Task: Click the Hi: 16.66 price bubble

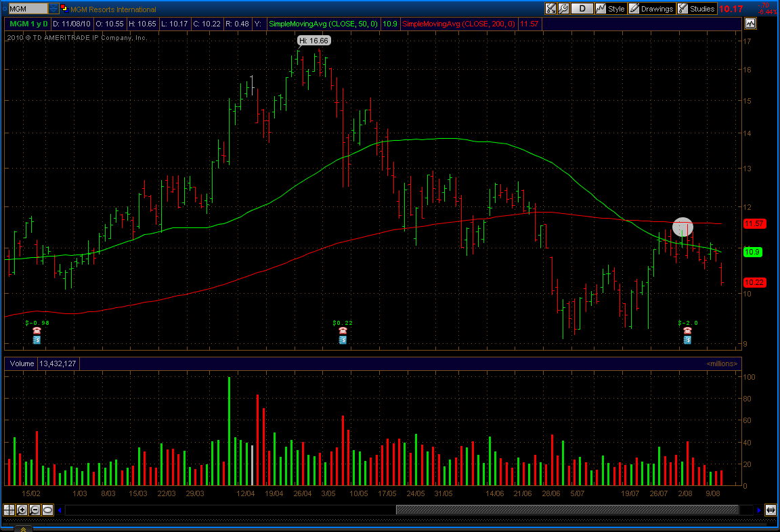Action: coord(314,41)
